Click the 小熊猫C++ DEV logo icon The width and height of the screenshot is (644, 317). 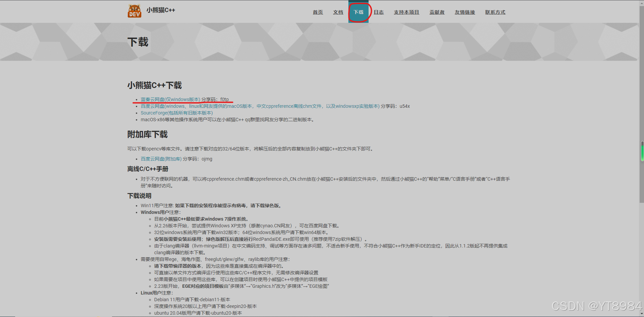[x=135, y=11]
